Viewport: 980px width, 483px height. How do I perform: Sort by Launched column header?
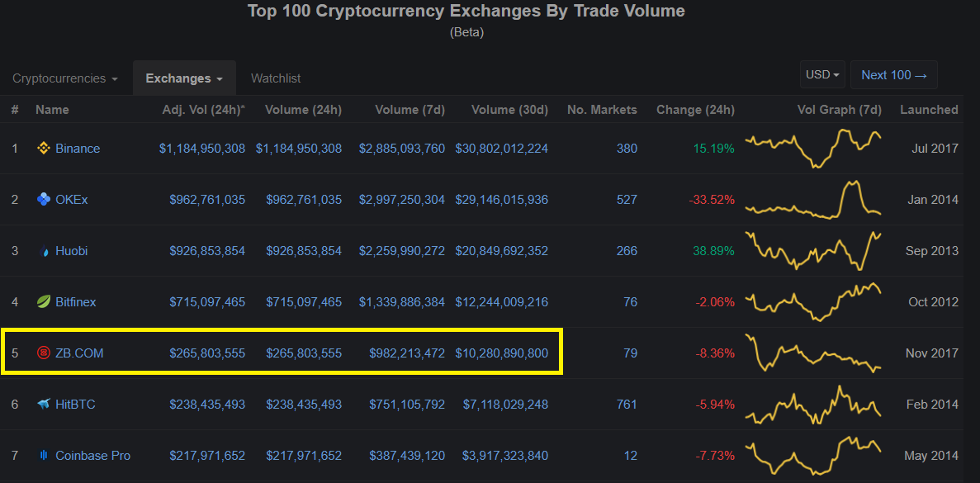[930, 110]
